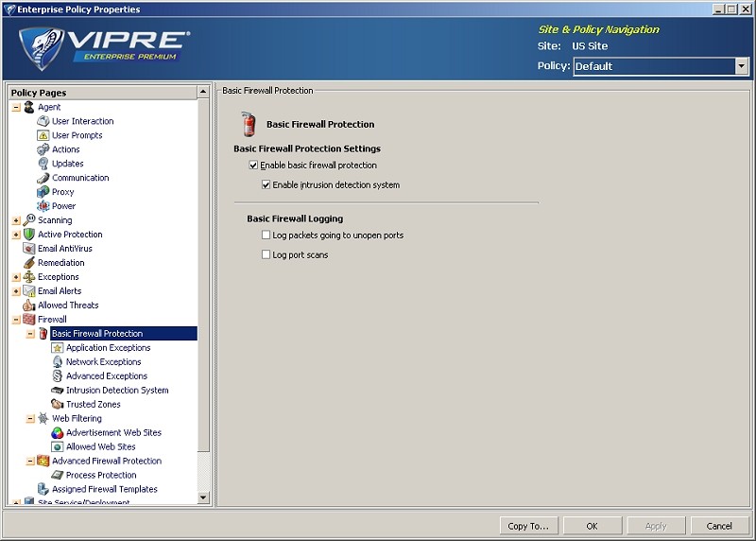
Task: Click the Communication icon
Action: pos(43,178)
